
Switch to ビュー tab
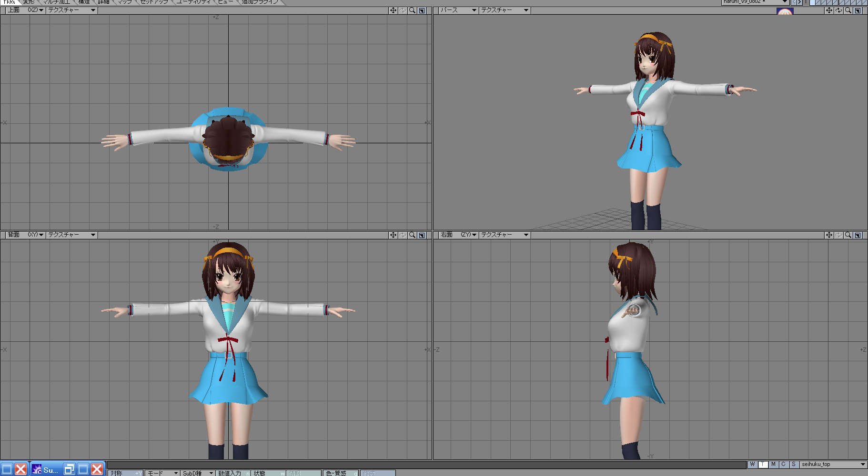(x=225, y=2)
